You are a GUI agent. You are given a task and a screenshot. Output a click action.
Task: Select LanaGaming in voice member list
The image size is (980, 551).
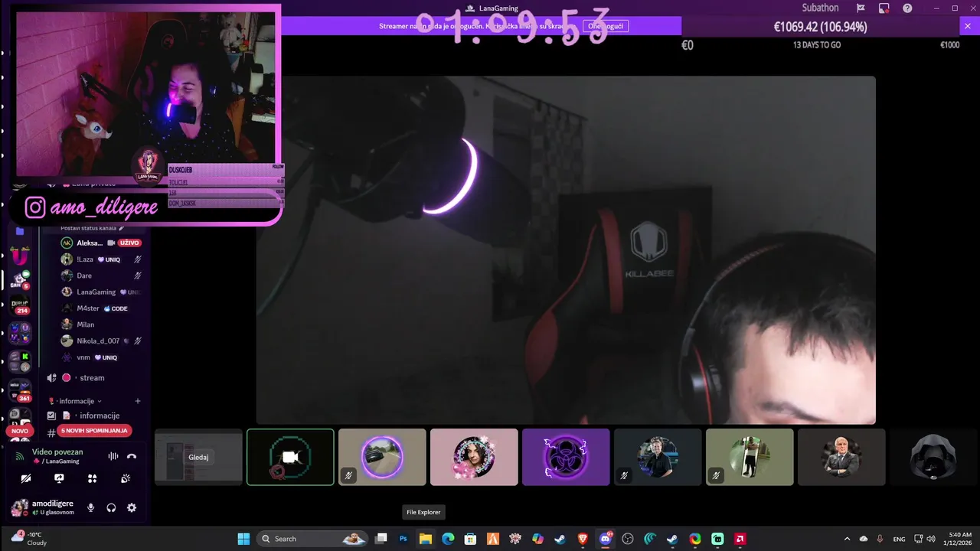click(x=102, y=292)
